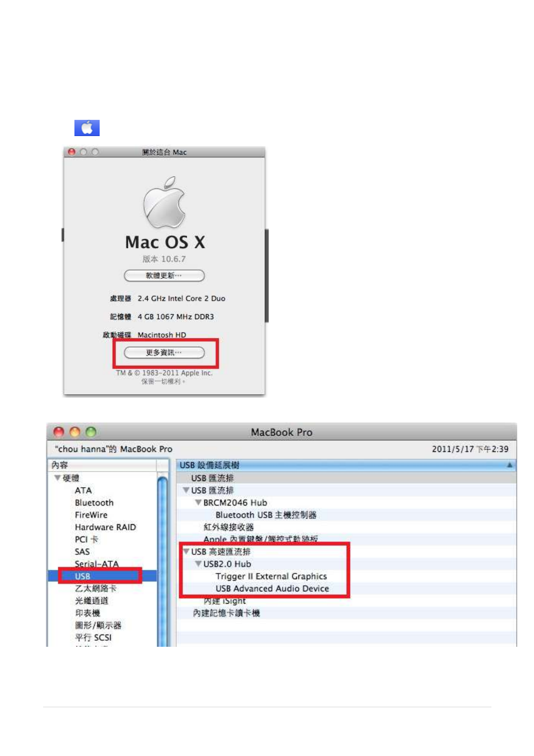Collapse the second USB 匯流排 entry

point(186,490)
